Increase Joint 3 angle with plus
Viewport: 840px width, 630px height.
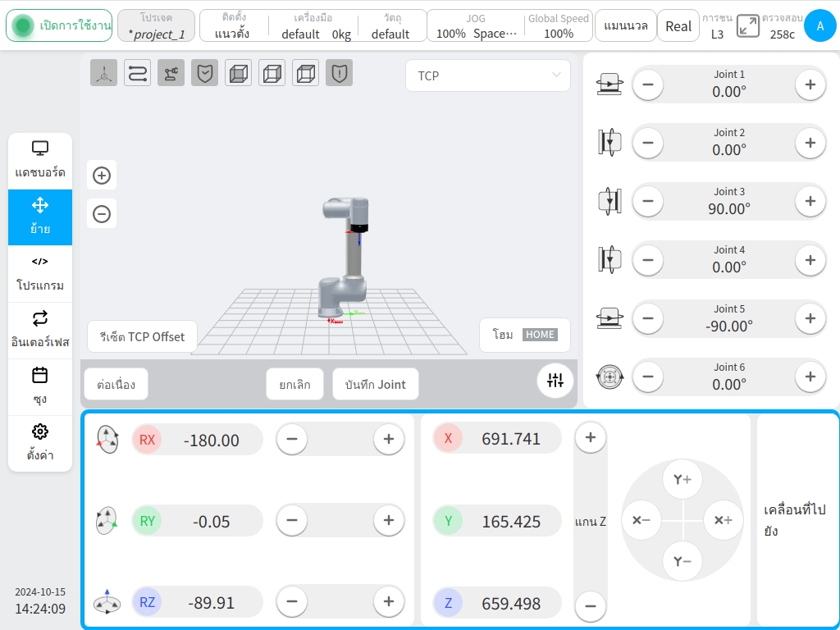coord(810,202)
